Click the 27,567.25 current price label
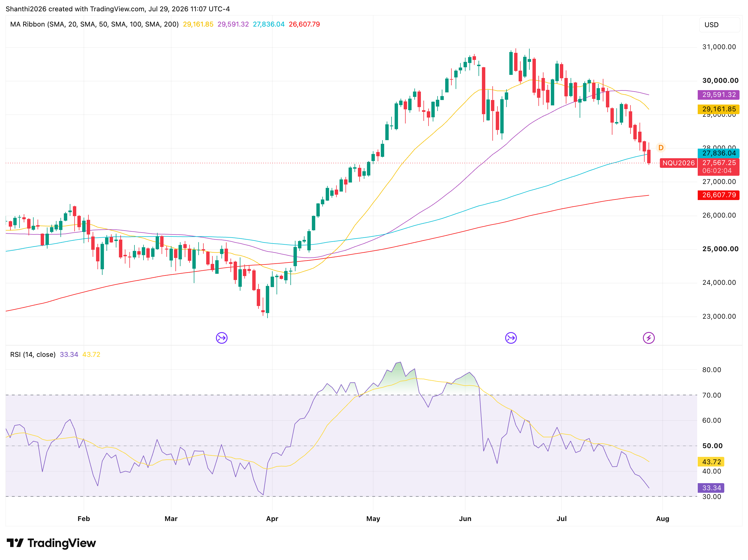Viewport: 748px width, 560px height. (719, 163)
